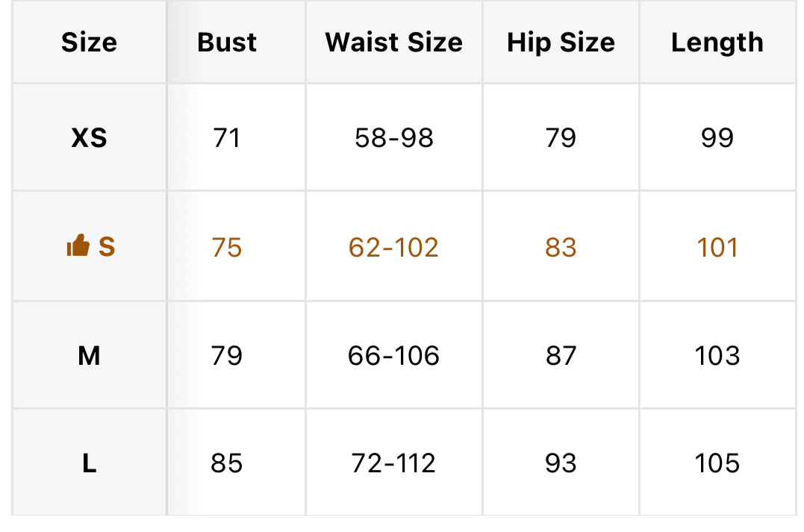Click the thumbs-up icon beside size S

[x=78, y=245]
